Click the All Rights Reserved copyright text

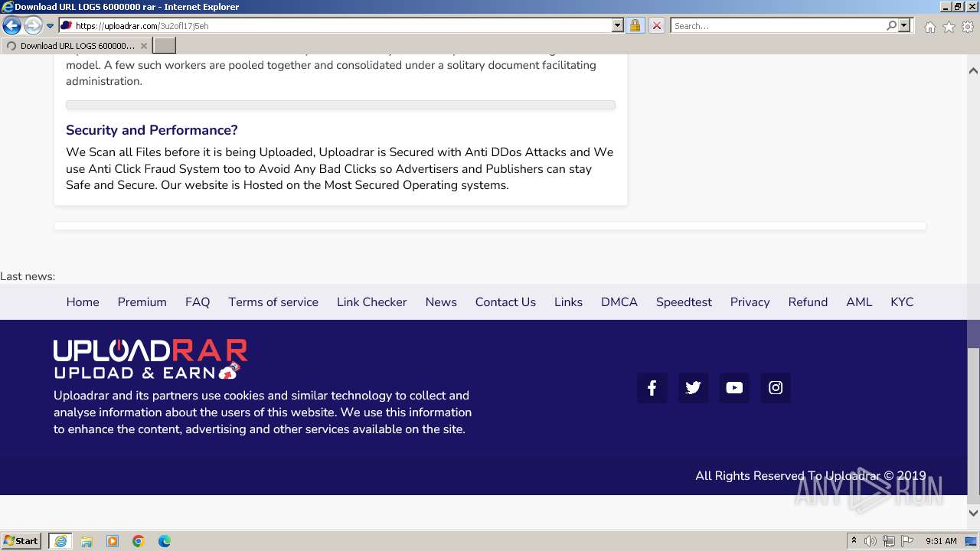(x=810, y=476)
